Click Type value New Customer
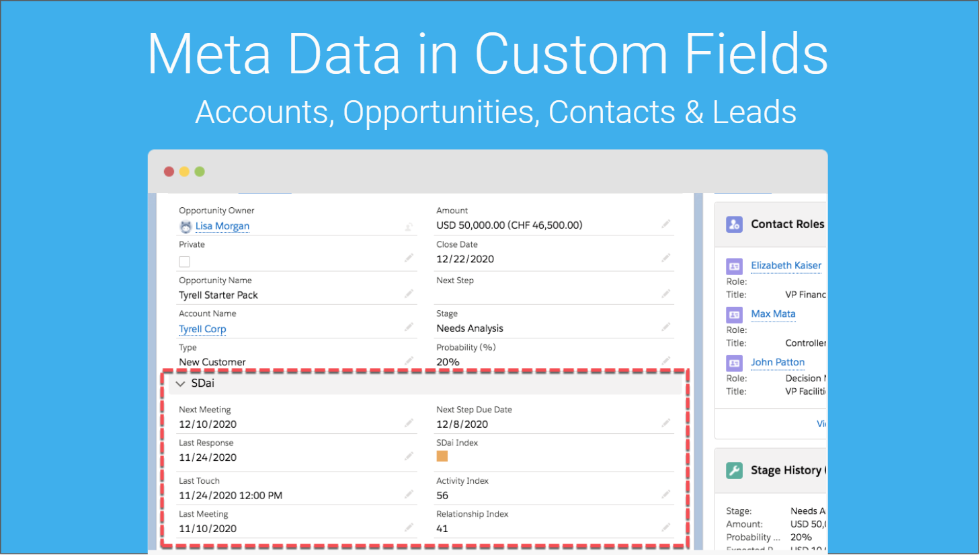Screen dimensions: 980x555 pyautogui.click(x=212, y=362)
